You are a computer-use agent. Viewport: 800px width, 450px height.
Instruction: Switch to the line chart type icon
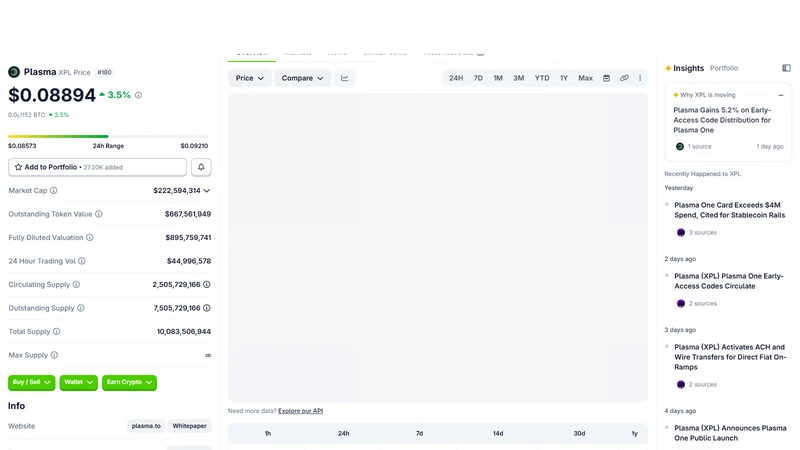345,78
